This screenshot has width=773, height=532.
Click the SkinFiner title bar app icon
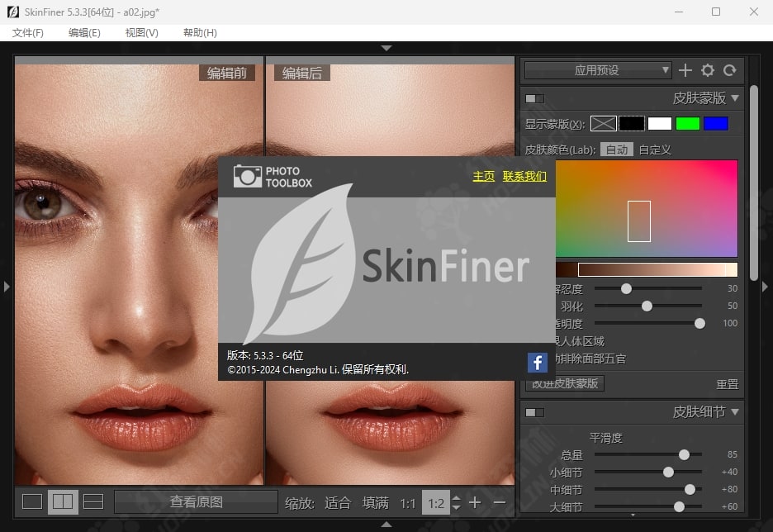pyautogui.click(x=13, y=12)
